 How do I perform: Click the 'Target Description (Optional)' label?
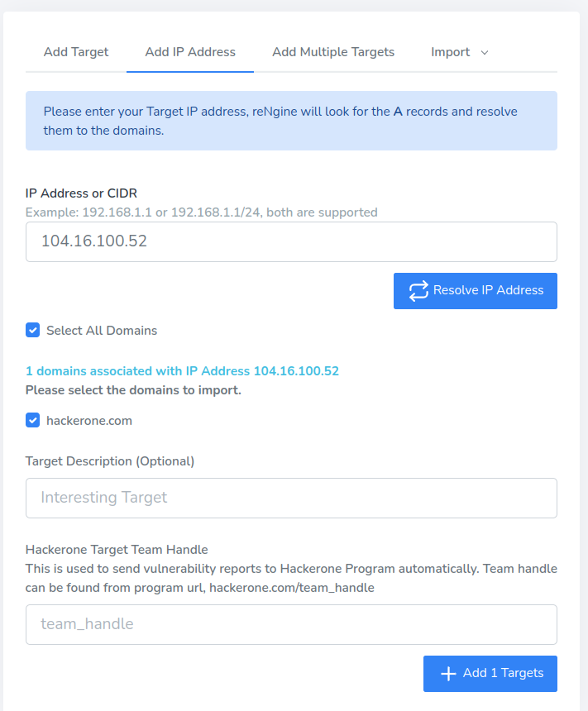click(x=110, y=461)
